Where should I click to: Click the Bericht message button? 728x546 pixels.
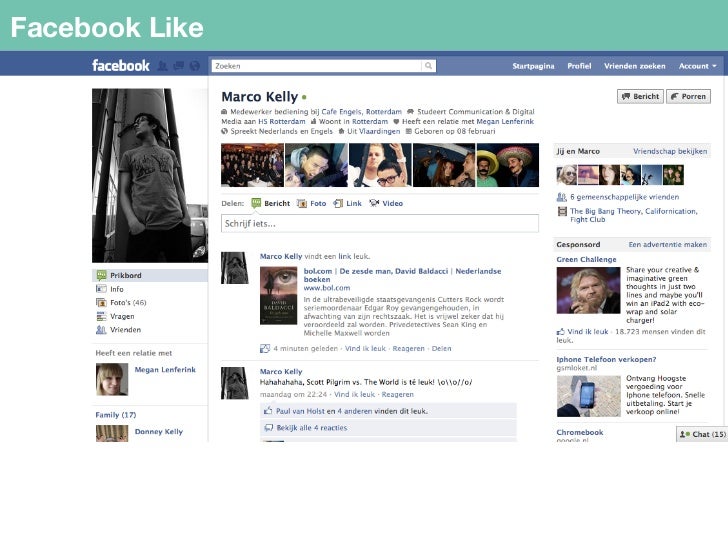pyautogui.click(x=640, y=96)
